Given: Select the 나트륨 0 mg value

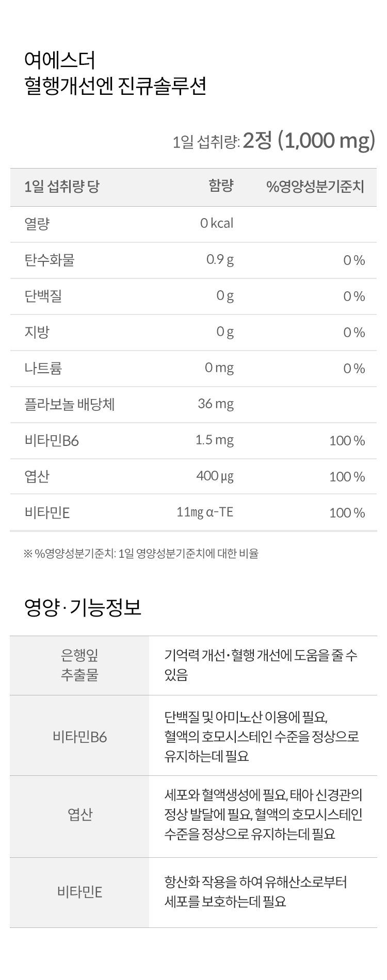Looking at the screenshot, I should pos(219,368).
